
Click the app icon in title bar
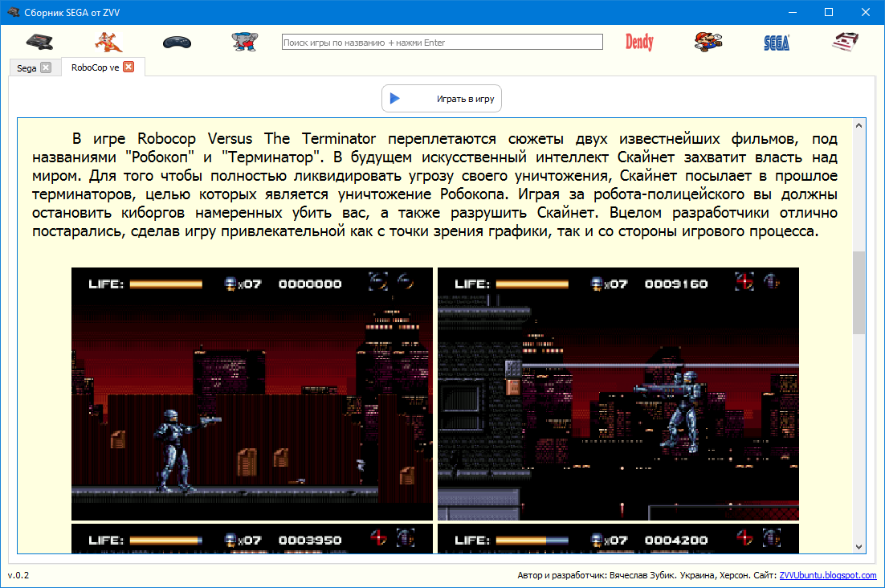pos(13,12)
